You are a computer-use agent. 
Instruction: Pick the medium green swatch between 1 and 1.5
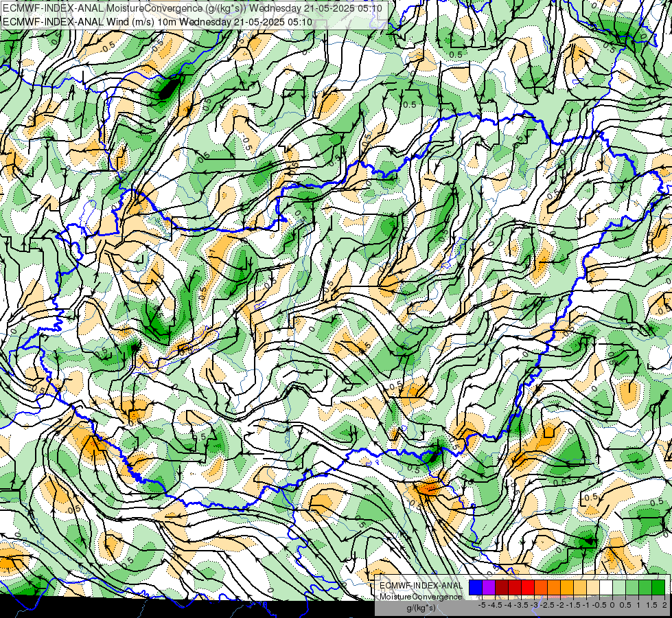coord(645,588)
